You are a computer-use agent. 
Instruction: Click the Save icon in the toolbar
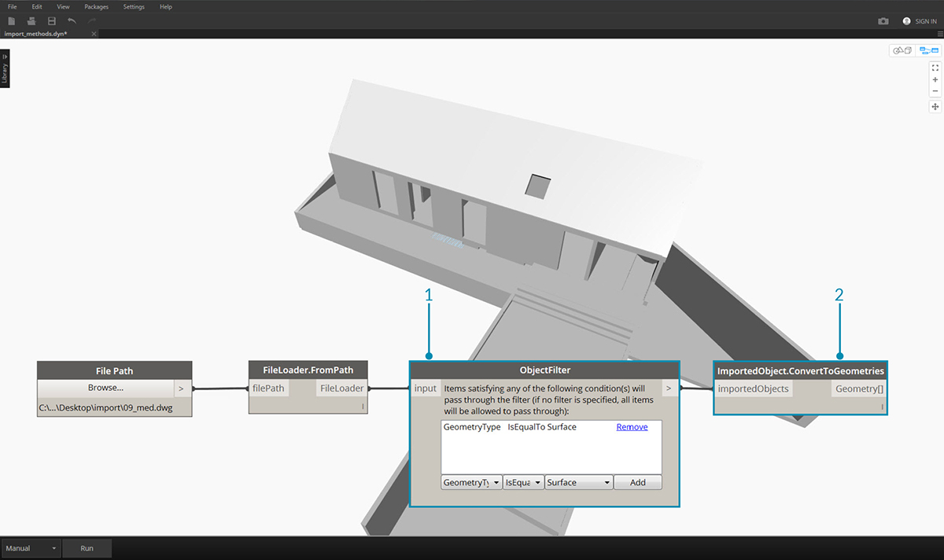point(52,20)
